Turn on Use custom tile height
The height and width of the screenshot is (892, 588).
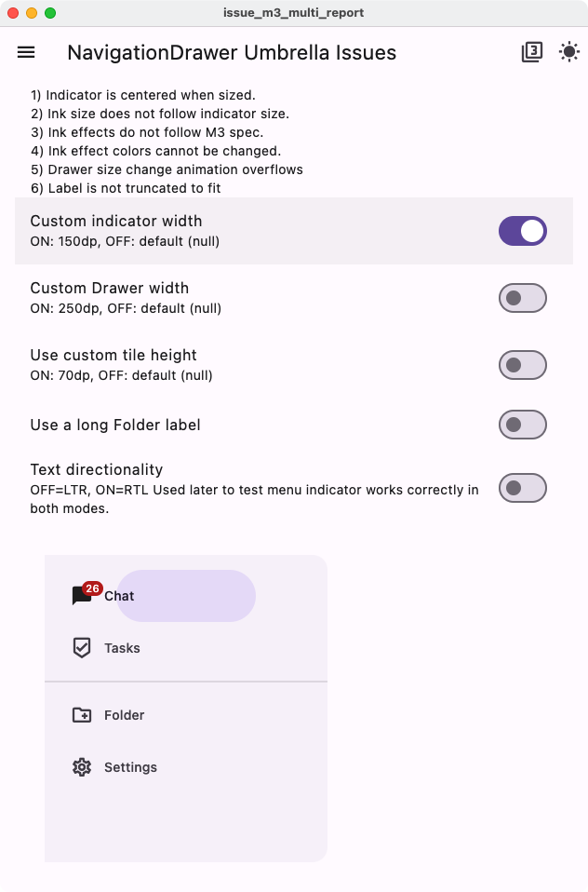522,364
